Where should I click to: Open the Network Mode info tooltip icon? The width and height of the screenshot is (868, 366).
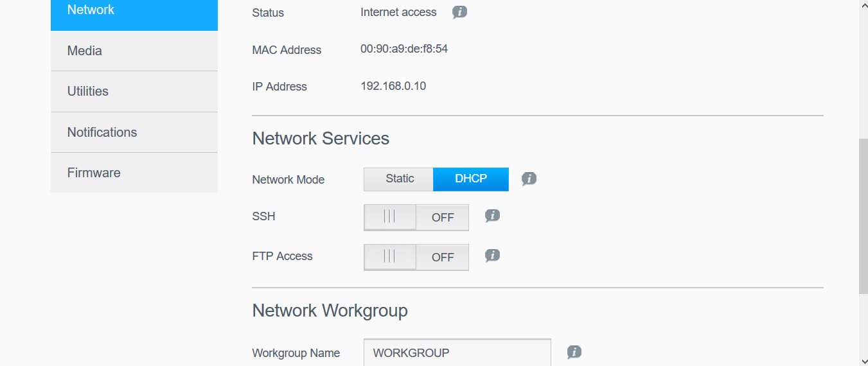point(528,179)
